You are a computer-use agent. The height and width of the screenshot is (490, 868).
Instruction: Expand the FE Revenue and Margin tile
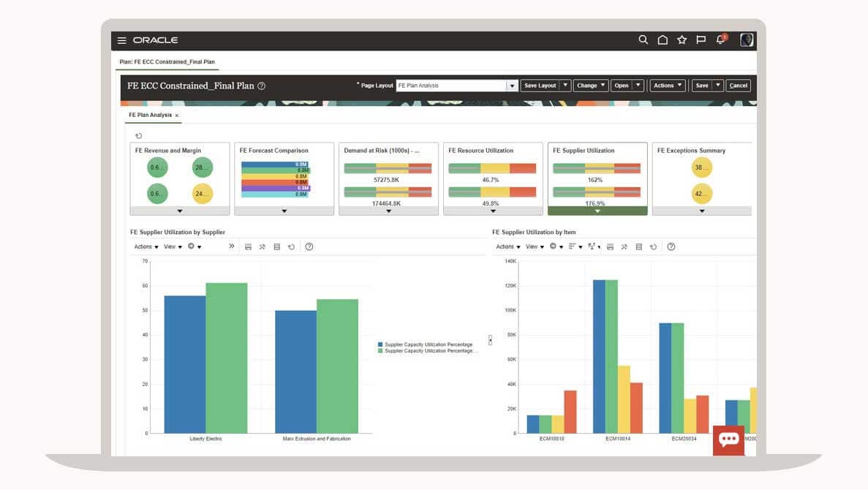(x=180, y=211)
